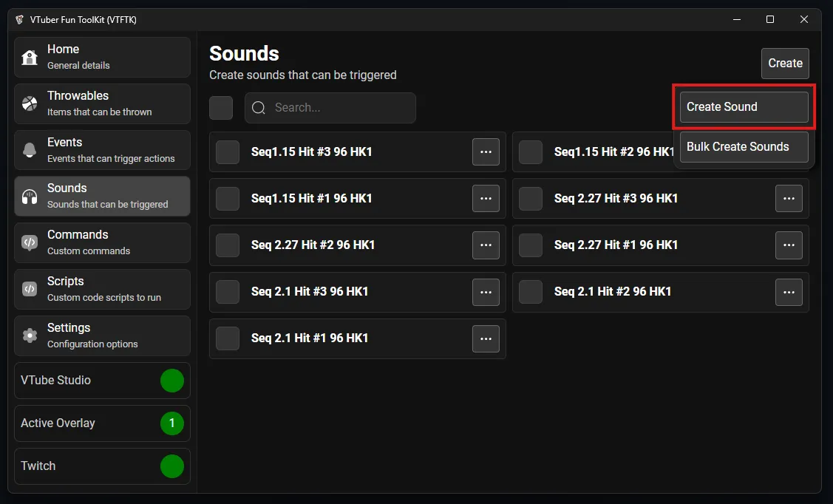This screenshot has width=833, height=504.
Task: Choose Bulk Create Sounds menu entry
Action: (744, 147)
